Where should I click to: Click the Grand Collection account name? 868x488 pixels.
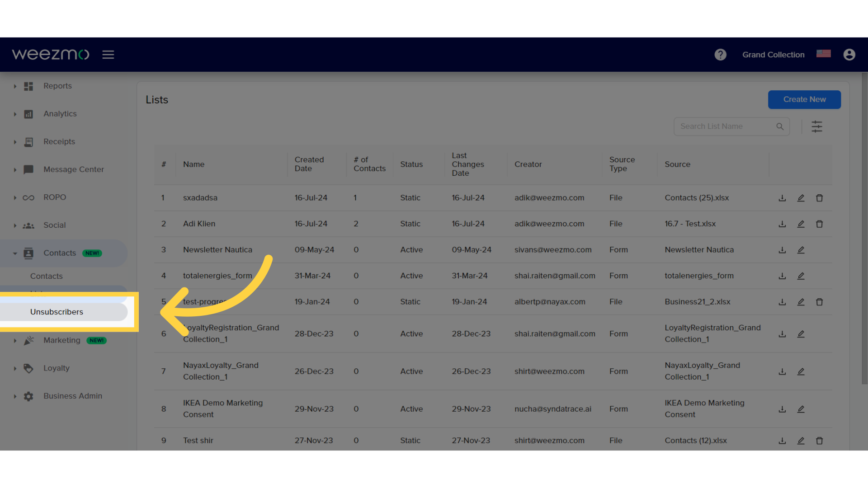pyautogui.click(x=773, y=55)
